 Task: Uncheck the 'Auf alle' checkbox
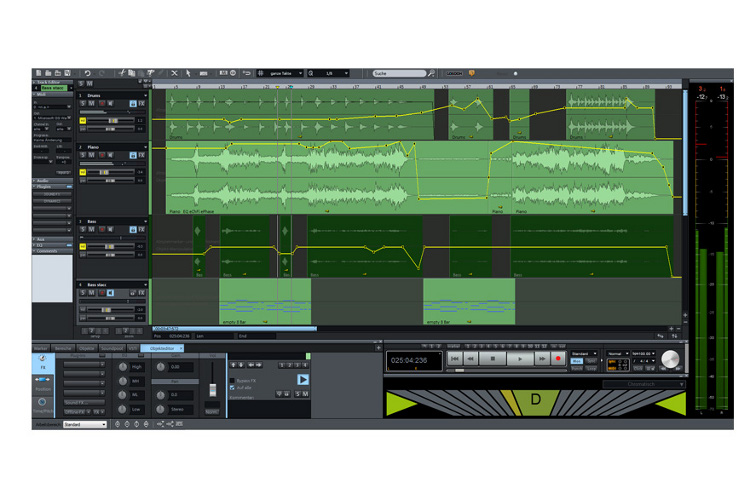[x=232, y=387]
